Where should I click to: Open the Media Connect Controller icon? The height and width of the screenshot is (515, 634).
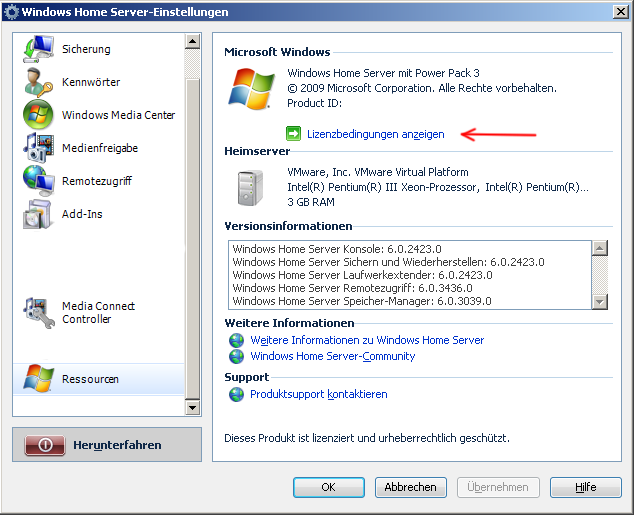coord(38,312)
